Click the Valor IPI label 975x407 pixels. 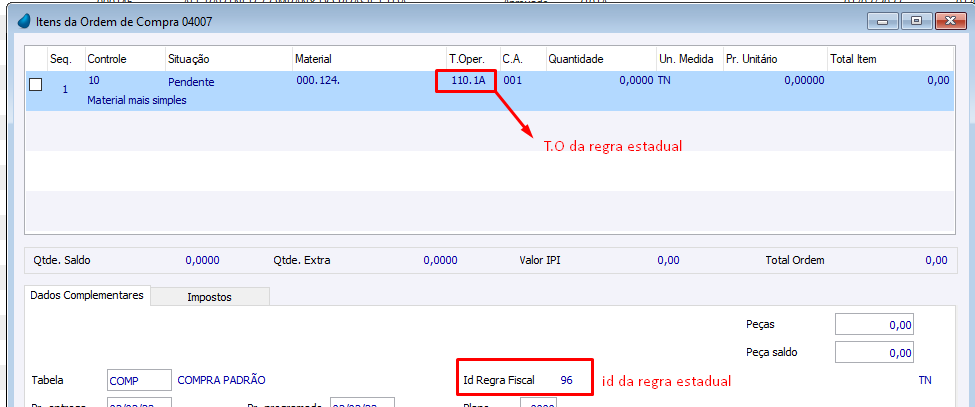tap(542, 260)
